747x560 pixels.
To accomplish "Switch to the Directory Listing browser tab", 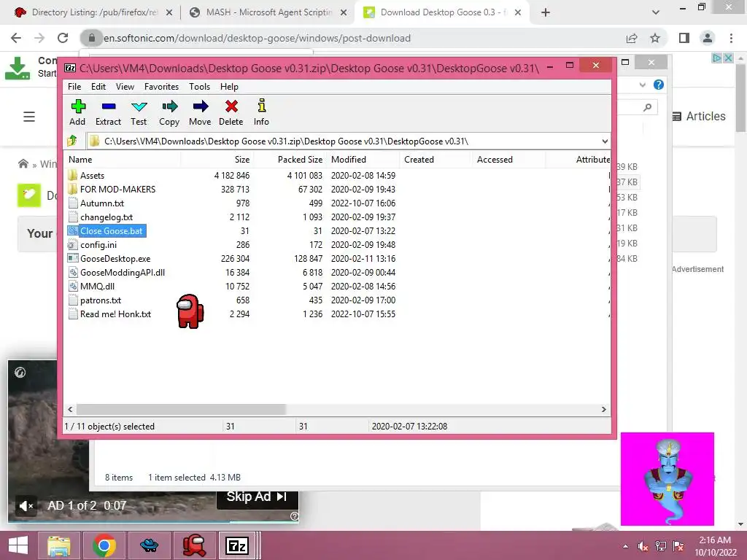I will point(93,12).
